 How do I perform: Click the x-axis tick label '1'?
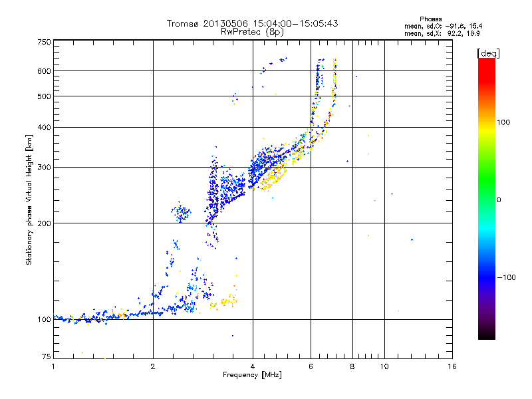coord(53,366)
